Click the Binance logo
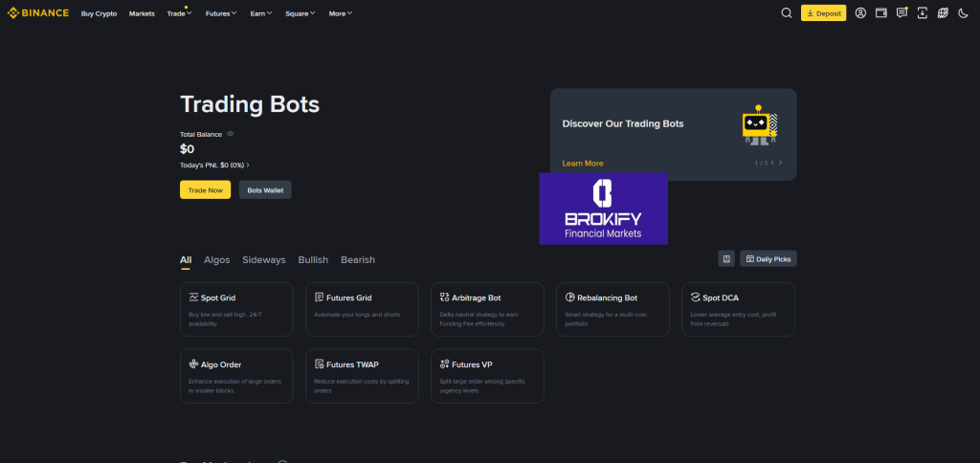The width and height of the screenshot is (980, 463). point(38,13)
